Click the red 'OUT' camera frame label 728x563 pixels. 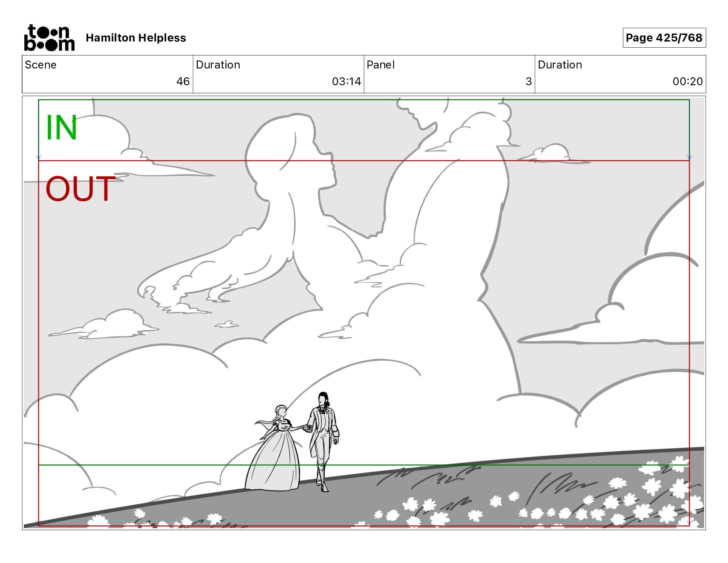point(80,189)
